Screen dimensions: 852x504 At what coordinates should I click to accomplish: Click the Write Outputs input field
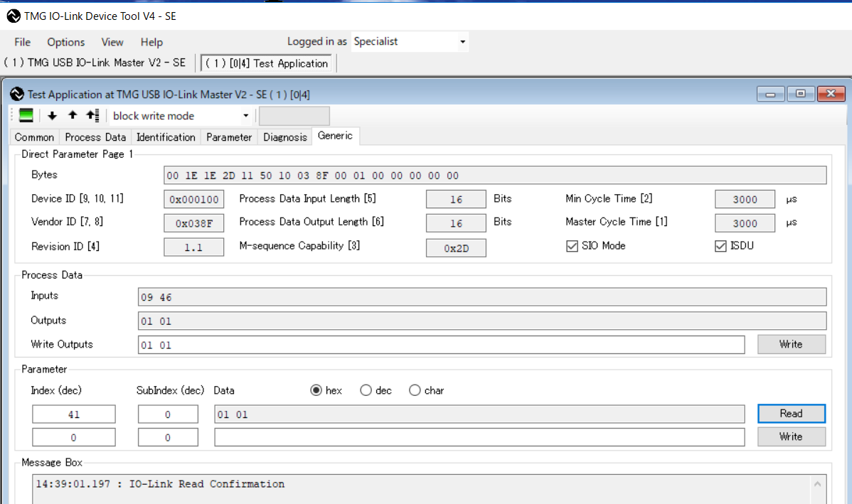tap(441, 345)
